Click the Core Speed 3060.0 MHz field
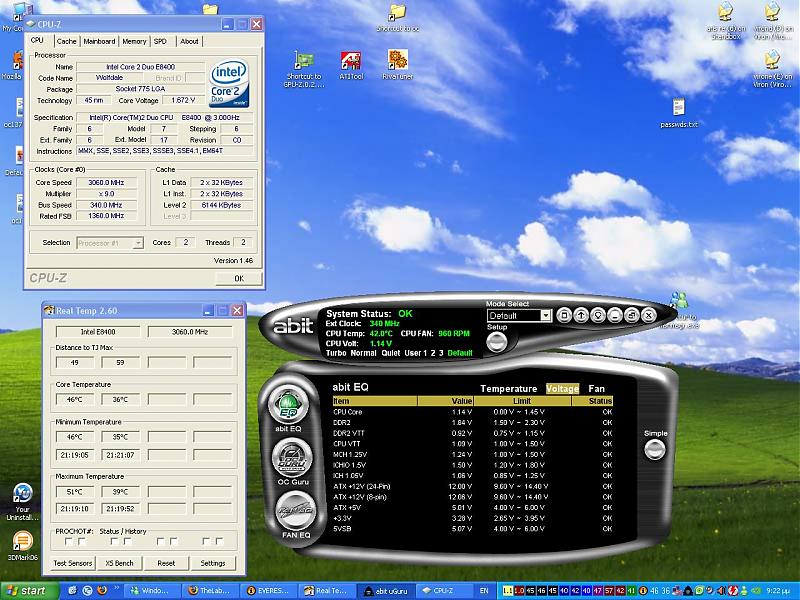 pyautogui.click(x=106, y=183)
